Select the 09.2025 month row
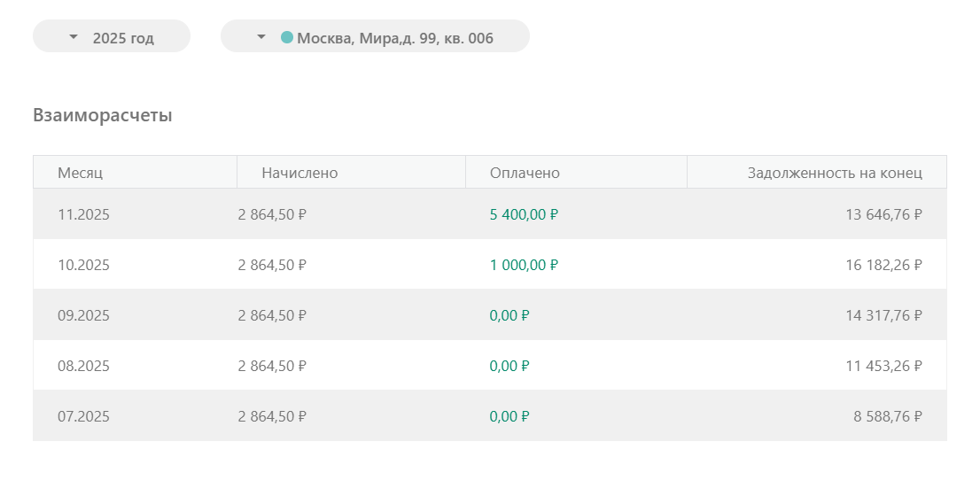The width and height of the screenshot is (980, 480). [x=84, y=315]
